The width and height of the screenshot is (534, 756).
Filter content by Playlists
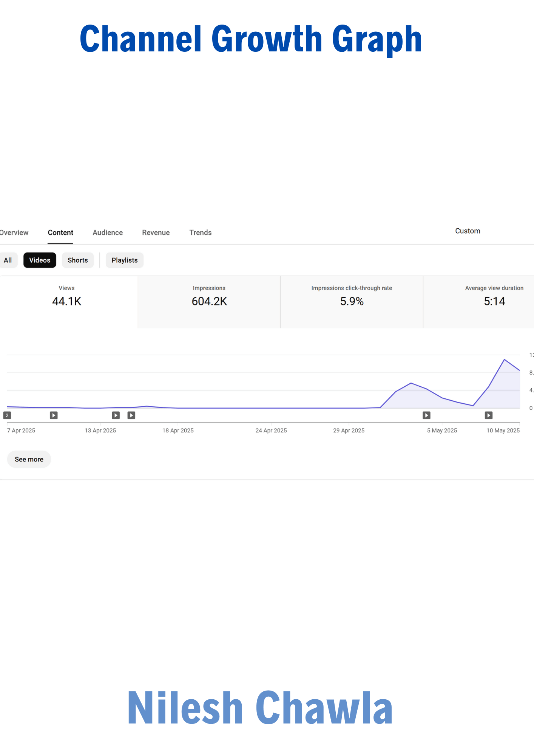(124, 260)
